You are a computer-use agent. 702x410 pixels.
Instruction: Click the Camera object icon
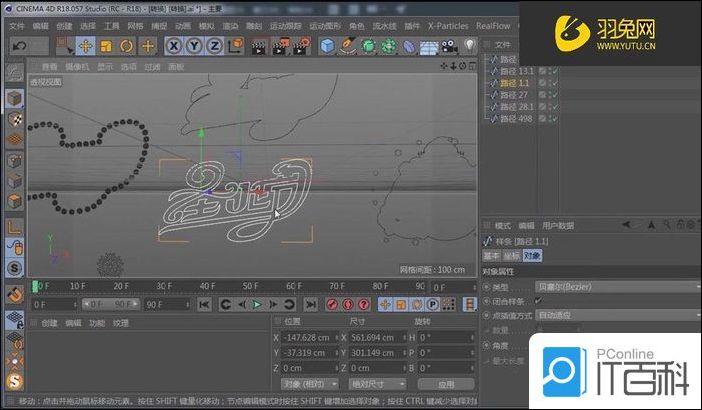tap(449, 46)
